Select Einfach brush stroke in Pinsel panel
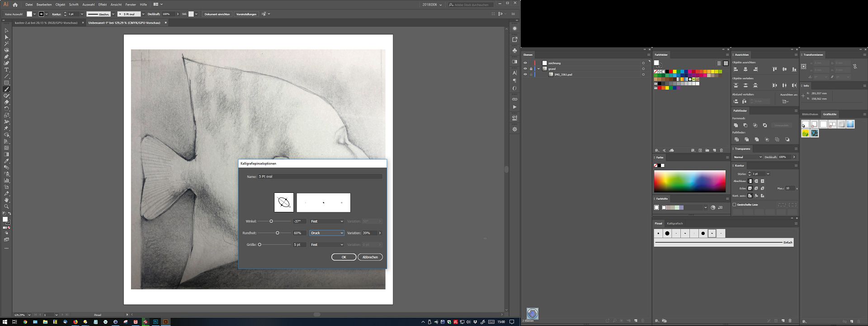 724,243
